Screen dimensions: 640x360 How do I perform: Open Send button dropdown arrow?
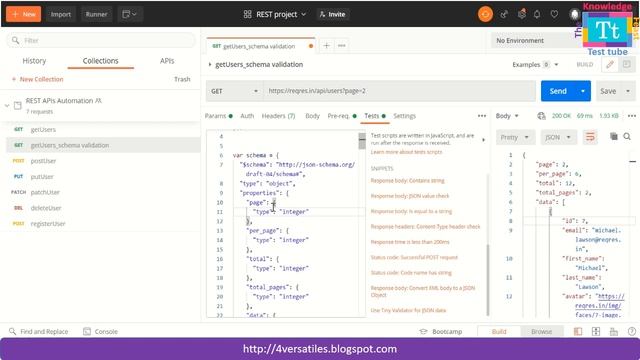[583, 91]
